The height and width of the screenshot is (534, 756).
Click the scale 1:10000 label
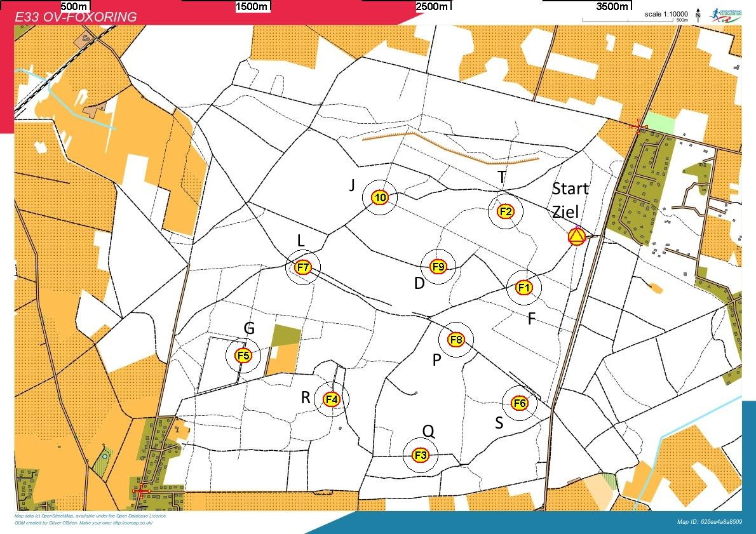666,14
